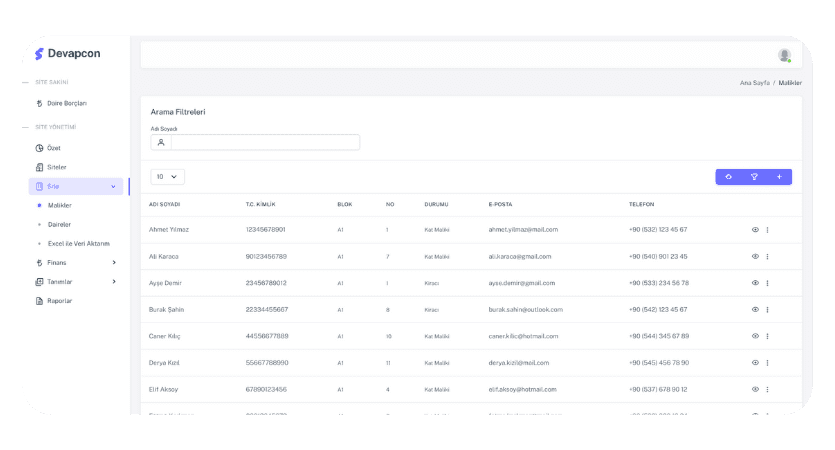Click eye icon for Ayşe Demir row

[x=755, y=283]
